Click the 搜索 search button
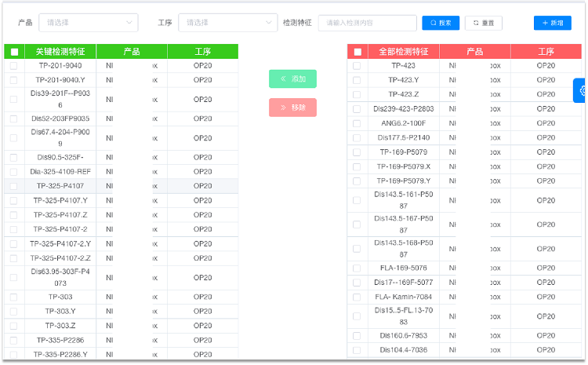 pyautogui.click(x=441, y=24)
